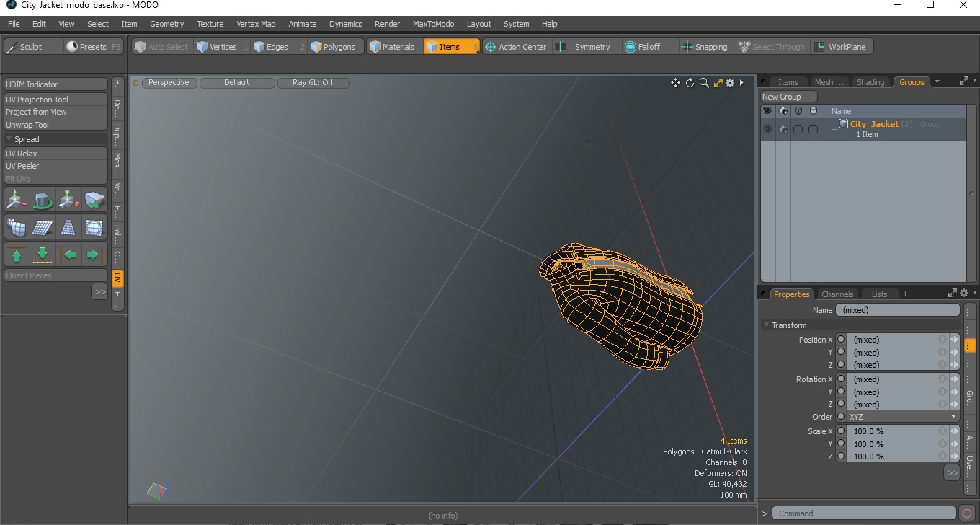Switch to the Channels tab

(x=837, y=294)
